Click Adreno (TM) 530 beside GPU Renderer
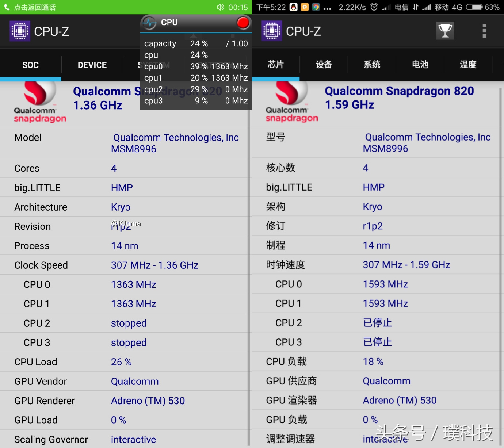Viewport: 504px width, 448px height. (x=148, y=401)
